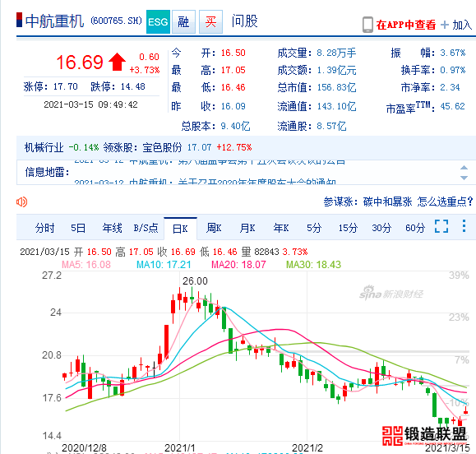Click the MA5: 16.08 indicator label
The image size is (476, 454).
point(86,265)
